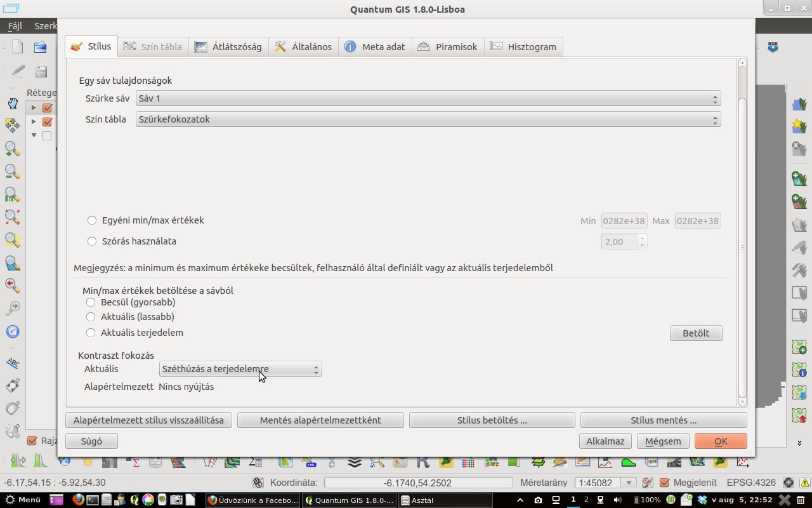Click the Stílus mentés button
The height and width of the screenshot is (508, 812).
tap(664, 420)
